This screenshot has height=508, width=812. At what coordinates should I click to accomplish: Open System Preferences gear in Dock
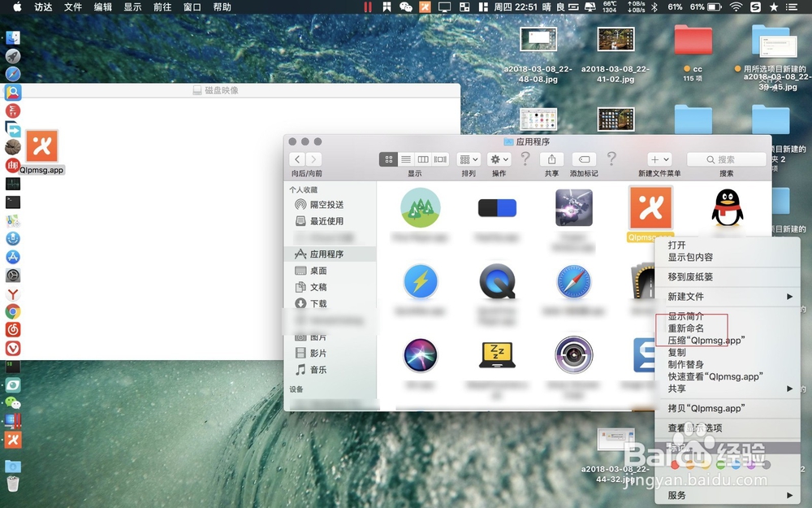[13, 276]
